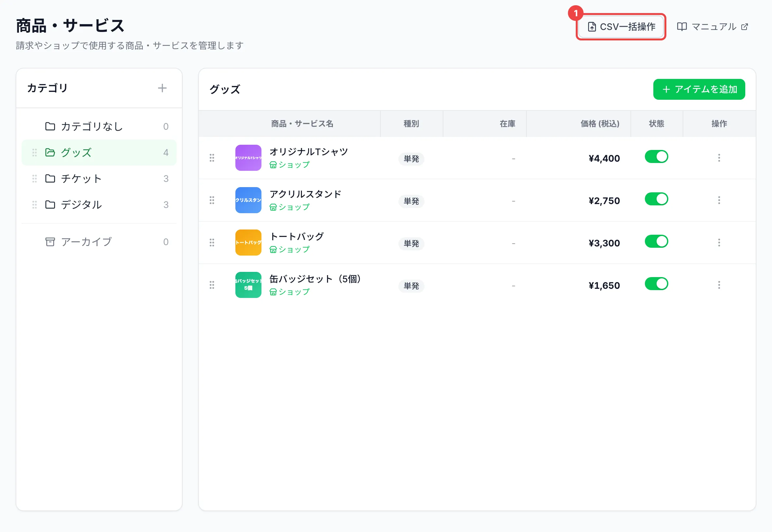The height and width of the screenshot is (532, 772).
Task: Disable the トートバッグ status switch
Action: tap(656, 241)
